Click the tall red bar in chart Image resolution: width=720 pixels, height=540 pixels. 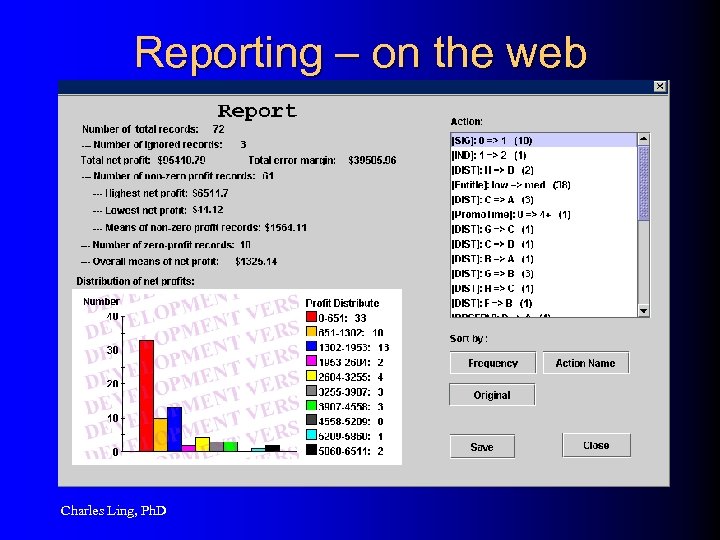tap(146, 395)
